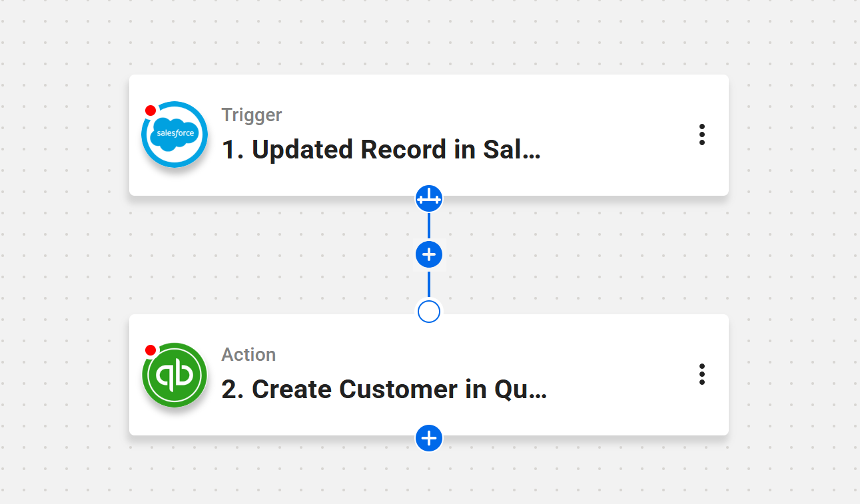Open the three-dot menu on the Salesforce trigger

(701, 134)
